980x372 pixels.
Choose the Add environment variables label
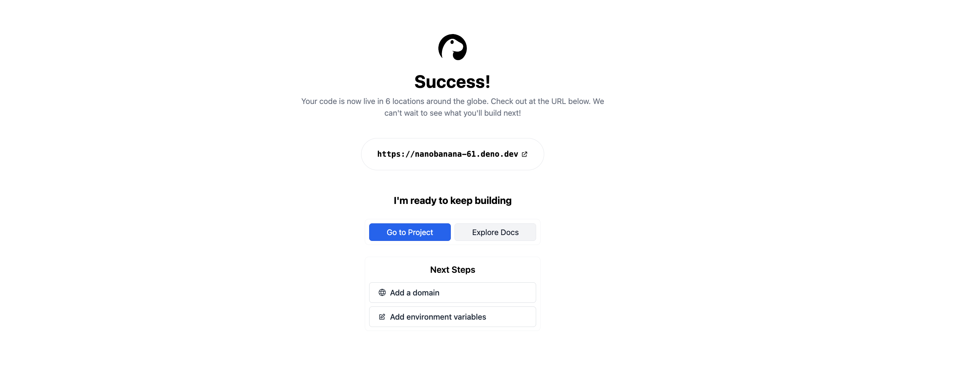[x=438, y=317]
